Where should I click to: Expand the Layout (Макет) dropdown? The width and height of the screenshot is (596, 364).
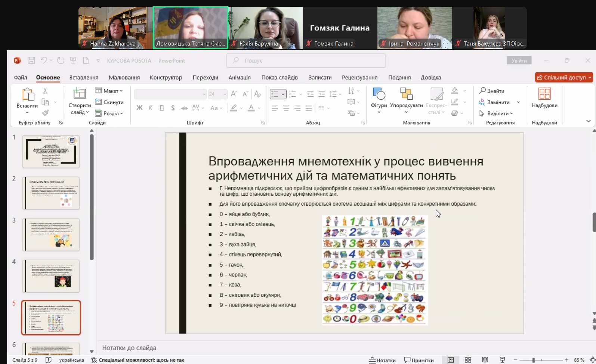tap(109, 91)
